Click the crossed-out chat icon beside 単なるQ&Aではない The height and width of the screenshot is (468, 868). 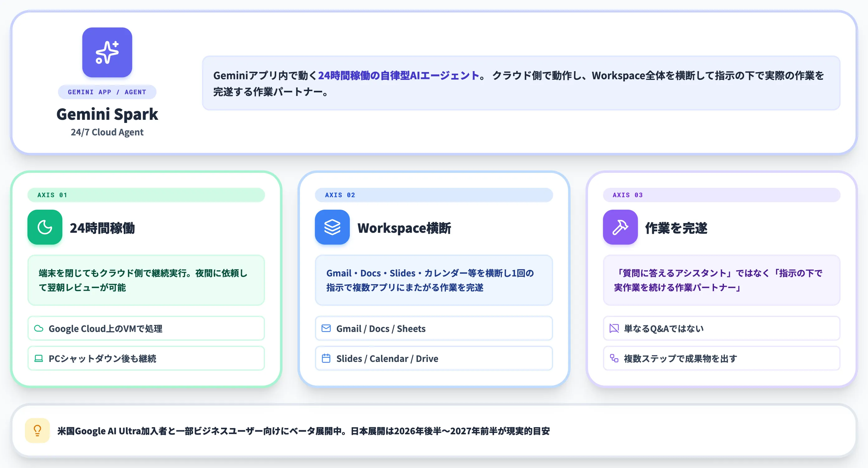614,329
